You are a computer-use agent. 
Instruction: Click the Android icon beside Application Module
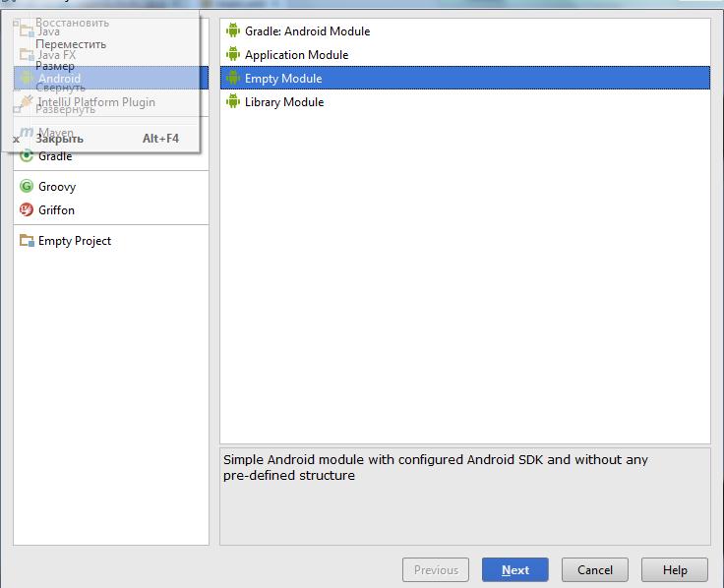coord(233,54)
